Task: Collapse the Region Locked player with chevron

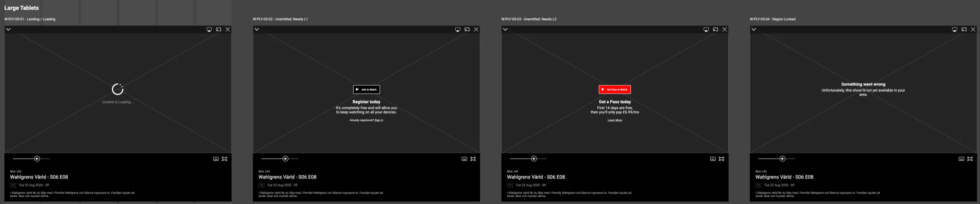Action: click(754, 29)
